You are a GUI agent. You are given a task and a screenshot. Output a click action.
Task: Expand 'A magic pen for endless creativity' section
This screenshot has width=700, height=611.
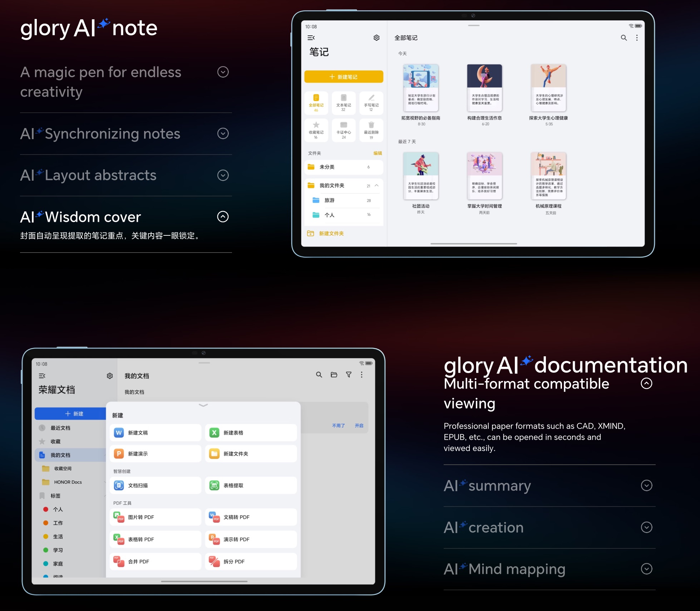pos(223,72)
